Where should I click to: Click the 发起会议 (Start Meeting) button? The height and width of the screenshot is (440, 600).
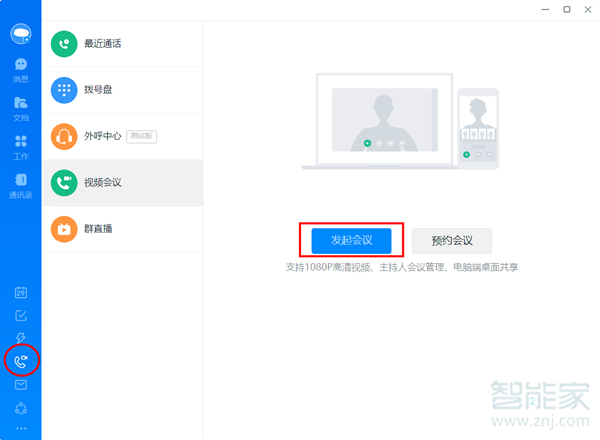(x=351, y=240)
